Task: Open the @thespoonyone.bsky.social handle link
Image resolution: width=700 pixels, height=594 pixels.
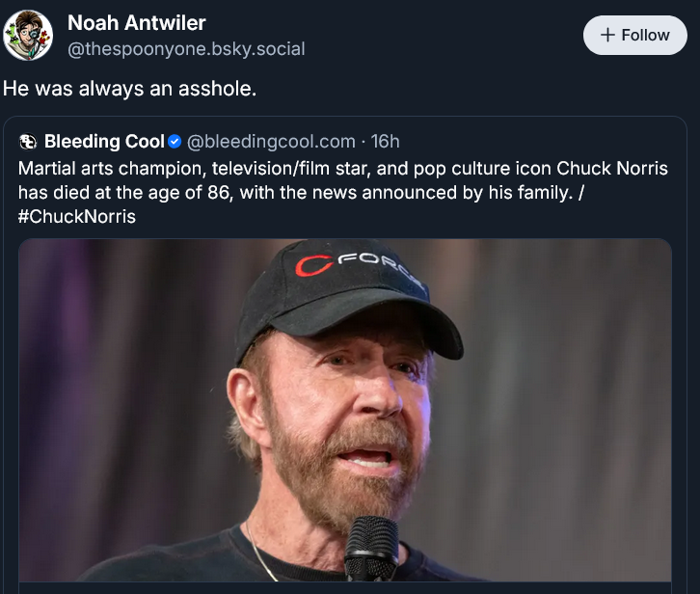Action: point(185,48)
